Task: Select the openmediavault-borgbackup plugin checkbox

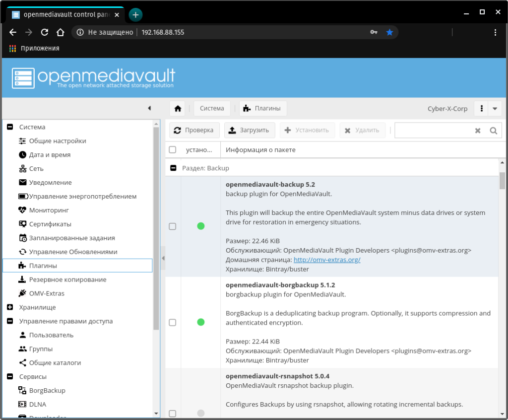Action: click(x=173, y=322)
